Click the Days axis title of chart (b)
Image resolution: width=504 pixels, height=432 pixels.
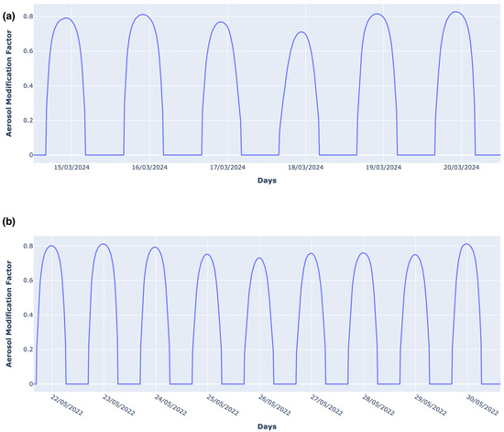pos(267,426)
